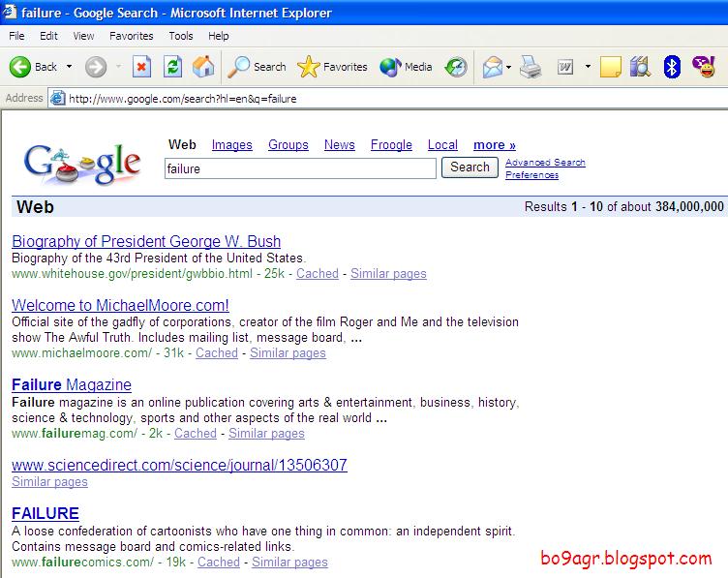Open Welcome to MichaelMoore.com! result
The height and width of the screenshot is (578, 728).
120,305
